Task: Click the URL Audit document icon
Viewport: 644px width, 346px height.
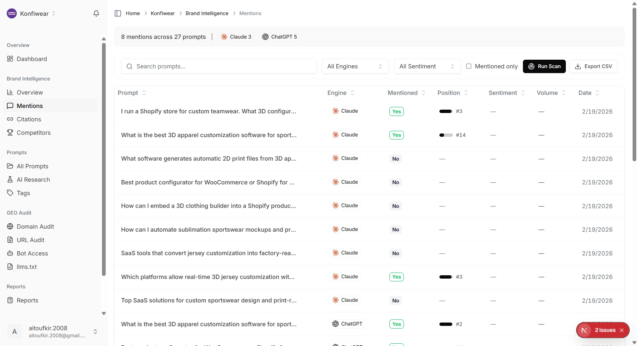Action: (x=10, y=240)
